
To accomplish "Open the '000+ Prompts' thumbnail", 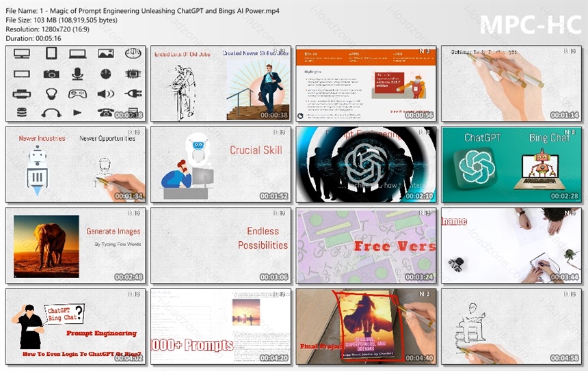I will (220, 327).
